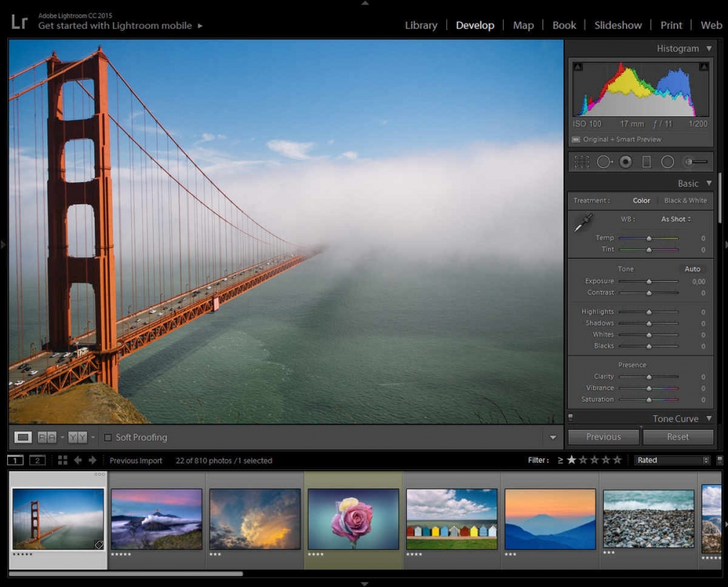Click the Auto tone button
Image resolution: width=728 pixels, height=587 pixels.
tap(692, 268)
